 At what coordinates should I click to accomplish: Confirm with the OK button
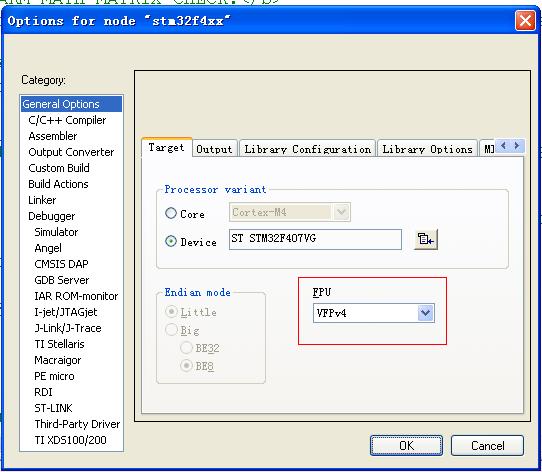click(406, 445)
